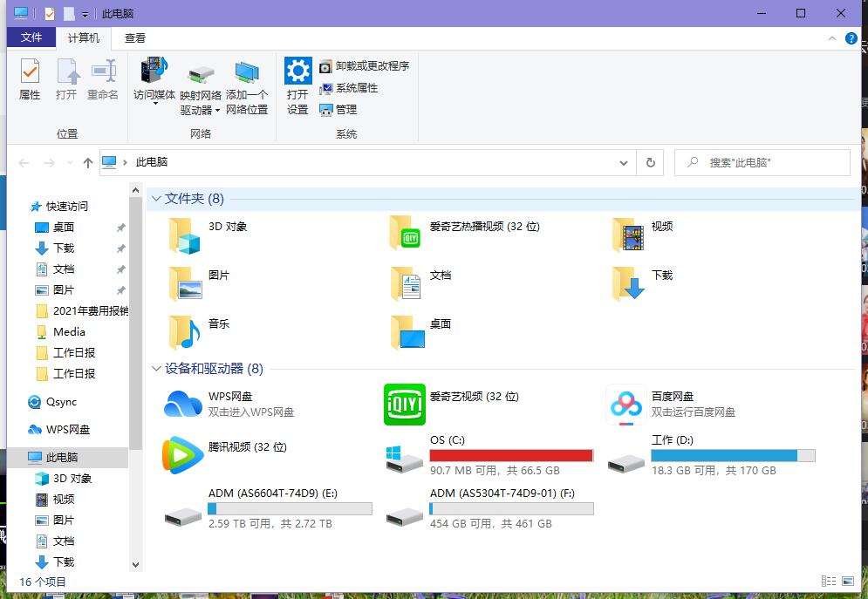Select the 视频 folder in main pane
868x599 pixels.
pyautogui.click(x=643, y=234)
